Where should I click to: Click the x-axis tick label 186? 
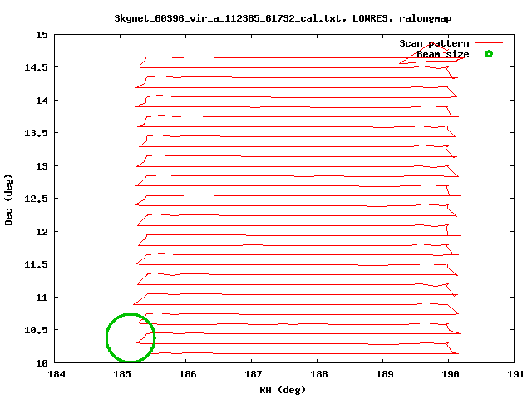pyautogui.click(x=188, y=374)
